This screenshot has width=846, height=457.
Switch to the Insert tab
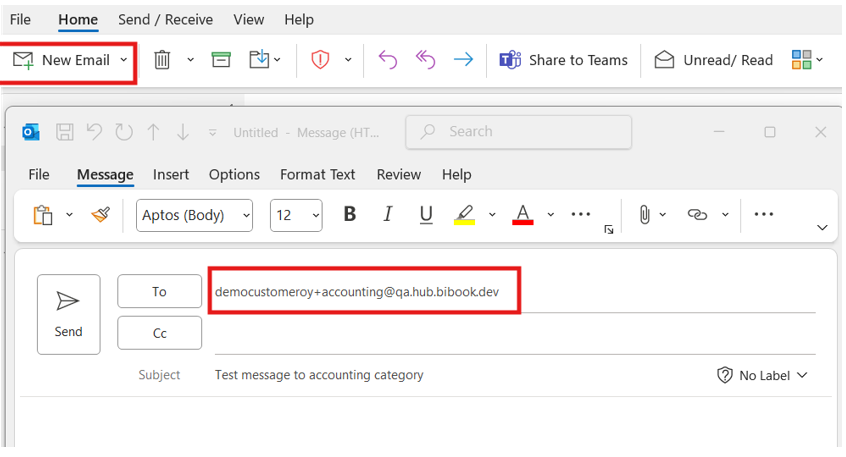170,175
